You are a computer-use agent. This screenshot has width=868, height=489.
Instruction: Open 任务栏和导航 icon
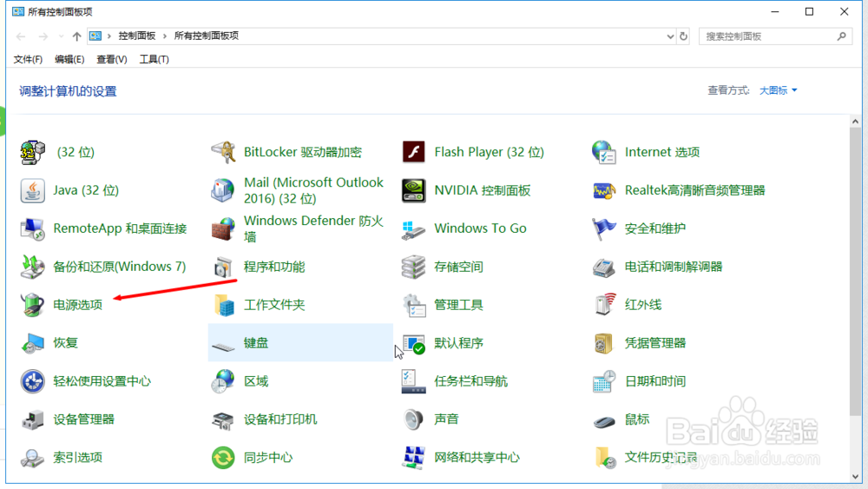pos(413,381)
